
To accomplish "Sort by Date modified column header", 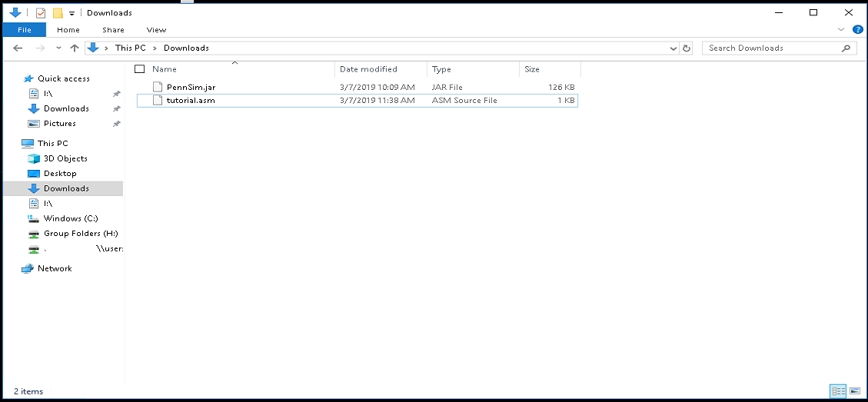I will pyautogui.click(x=369, y=69).
